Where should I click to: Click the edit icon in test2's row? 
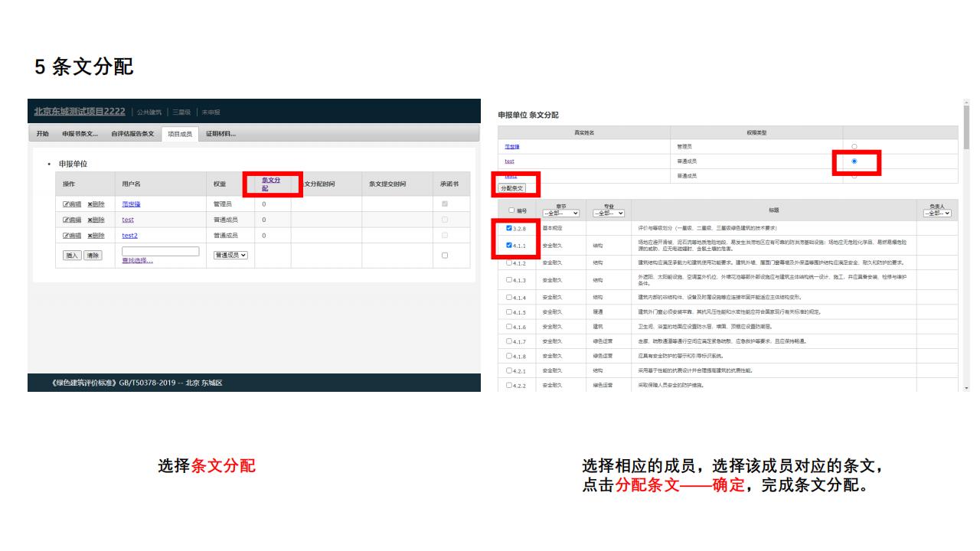point(73,235)
